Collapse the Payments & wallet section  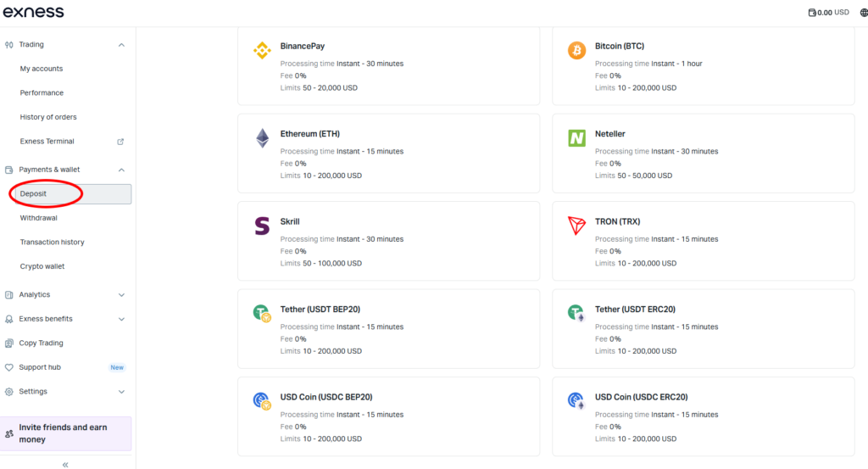click(x=121, y=170)
